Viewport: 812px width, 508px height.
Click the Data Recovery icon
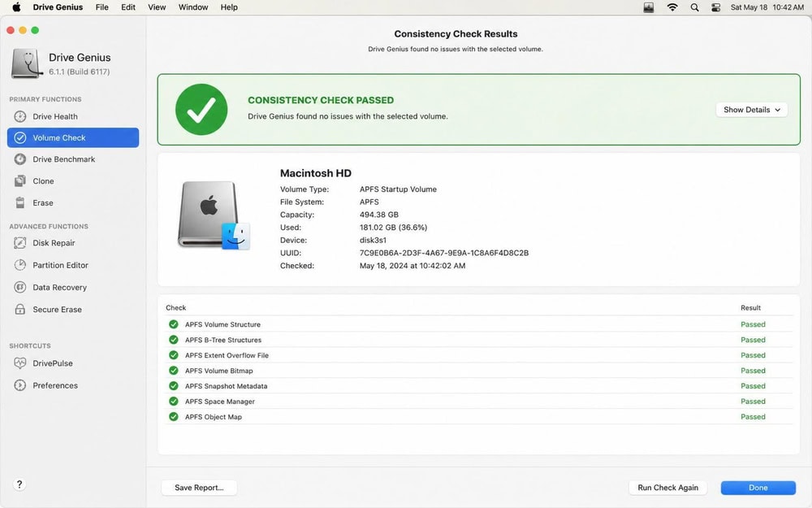pos(19,287)
